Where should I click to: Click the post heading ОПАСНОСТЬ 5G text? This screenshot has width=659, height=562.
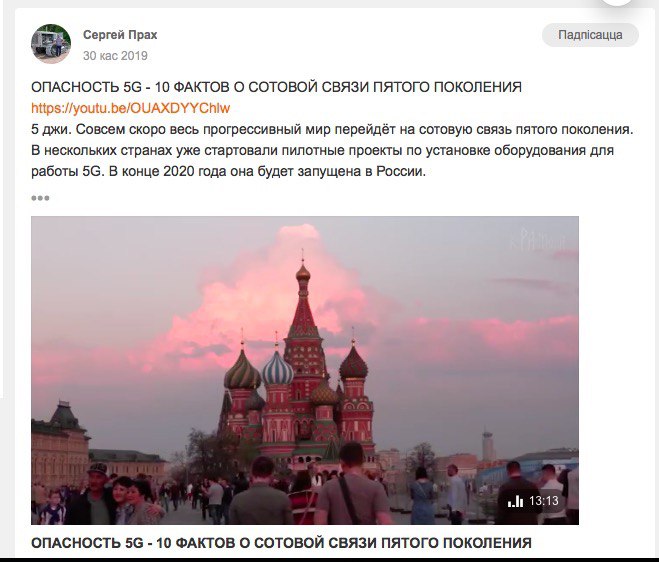pos(276,87)
